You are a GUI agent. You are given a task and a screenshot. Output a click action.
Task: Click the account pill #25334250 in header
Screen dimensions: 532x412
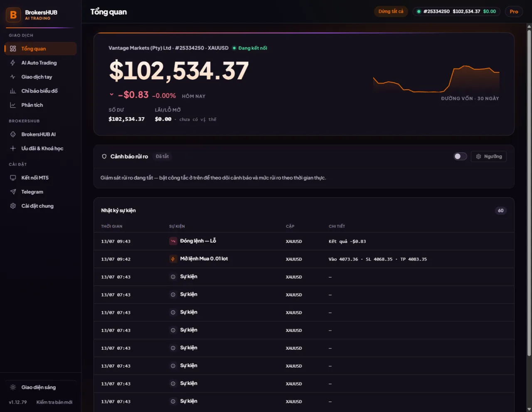click(x=456, y=12)
